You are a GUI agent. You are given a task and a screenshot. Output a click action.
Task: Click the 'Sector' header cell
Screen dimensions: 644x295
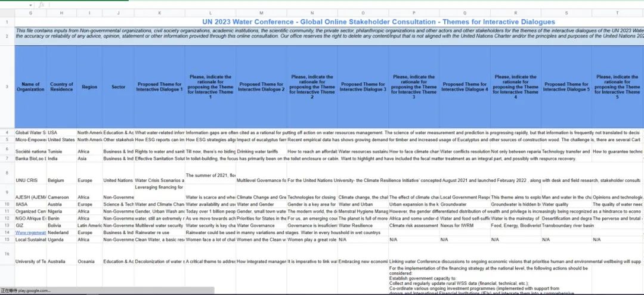pos(118,87)
